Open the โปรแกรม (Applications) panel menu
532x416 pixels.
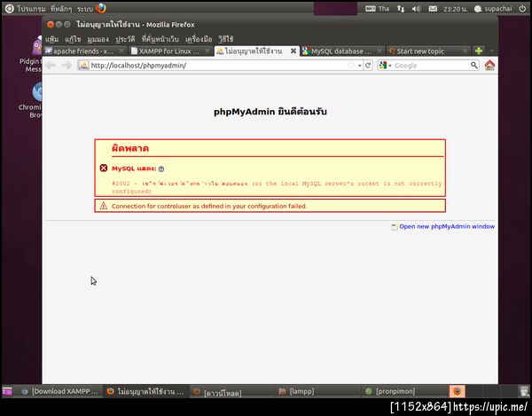pyautogui.click(x=31, y=9)
